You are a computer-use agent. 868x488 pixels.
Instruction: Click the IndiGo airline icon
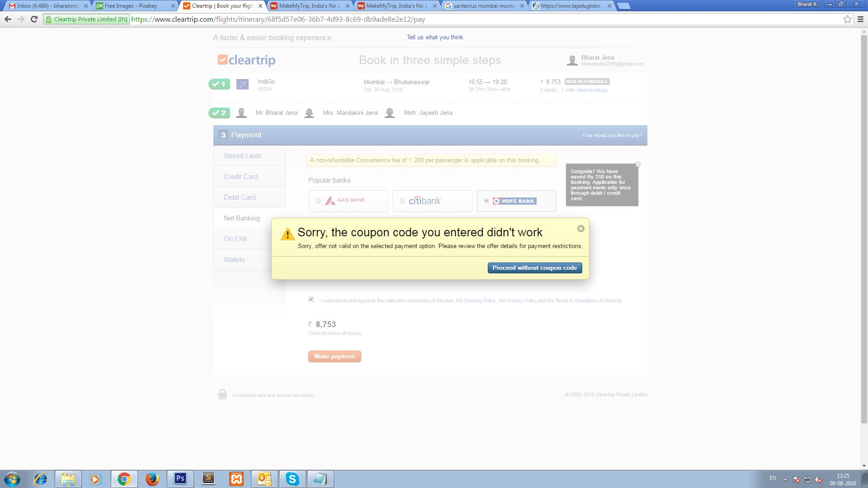coord(243,84)
